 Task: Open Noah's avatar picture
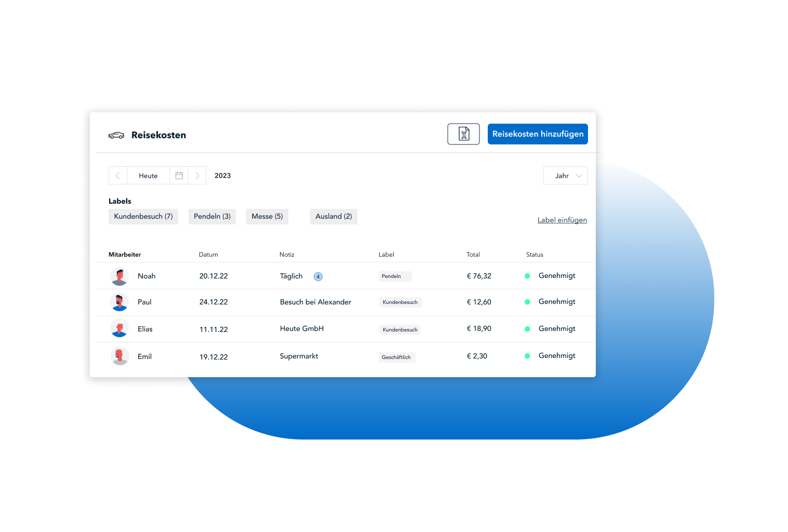point(119,276)
